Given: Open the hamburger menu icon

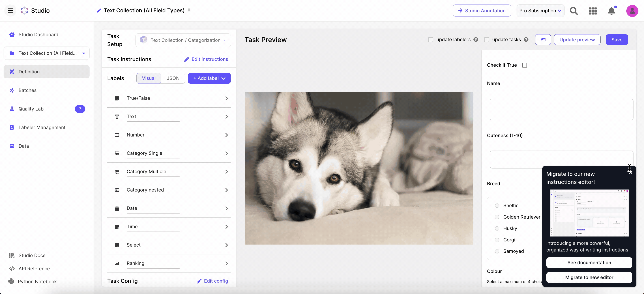Looking at the screenshot, I should (x=10, y=11).
